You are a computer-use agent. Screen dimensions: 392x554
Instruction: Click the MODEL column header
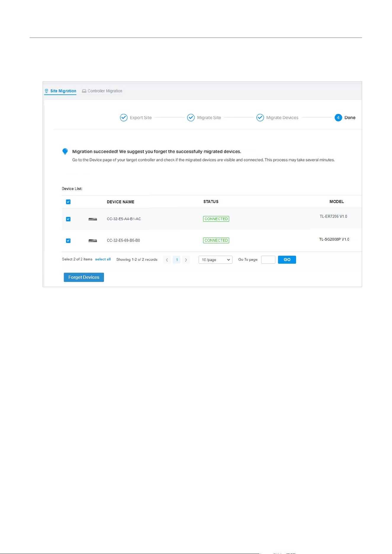(337, 202)
